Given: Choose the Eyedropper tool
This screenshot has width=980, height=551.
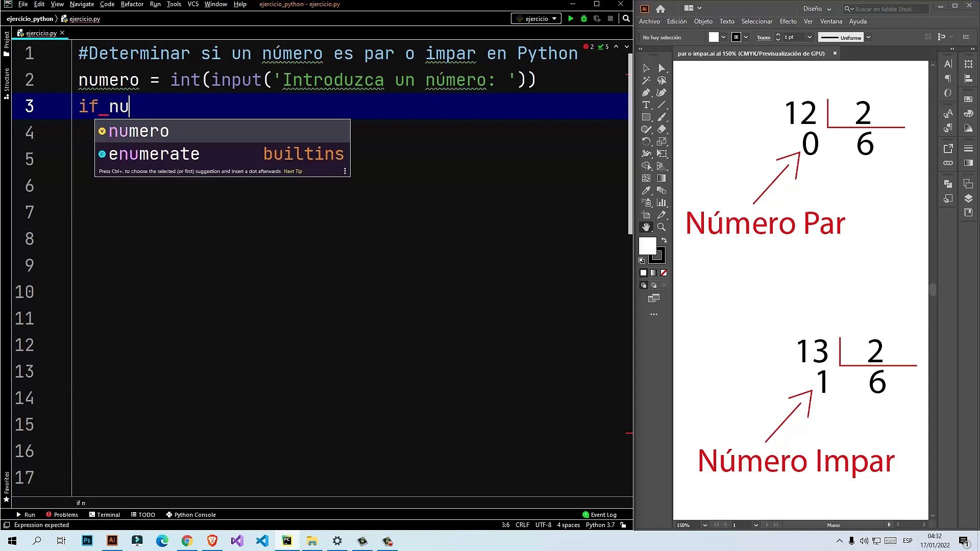Looking at the screenshot, I should [646, 190].
